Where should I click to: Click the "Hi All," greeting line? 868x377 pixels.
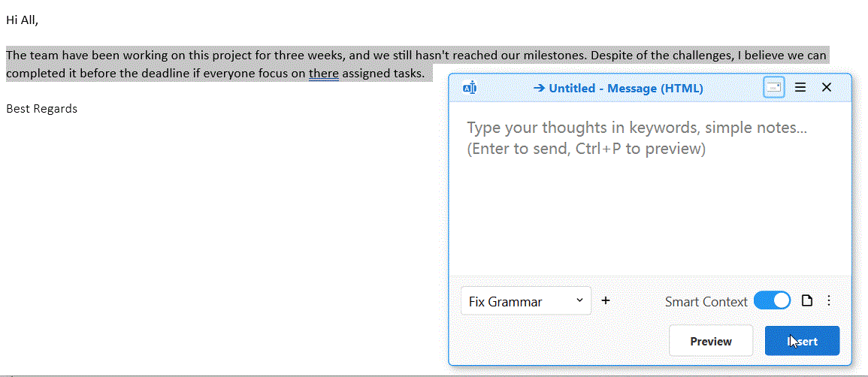click(x=22, y=20)
